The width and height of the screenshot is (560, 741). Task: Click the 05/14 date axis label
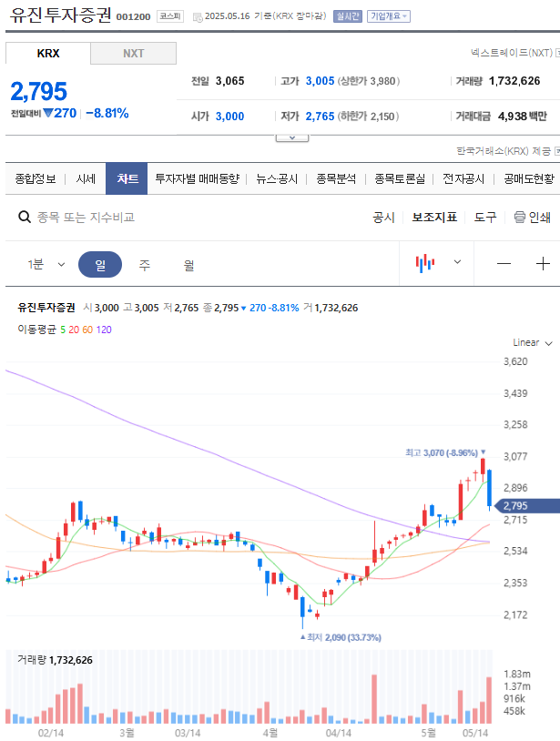pyautogui.click(x=475, y=733)
